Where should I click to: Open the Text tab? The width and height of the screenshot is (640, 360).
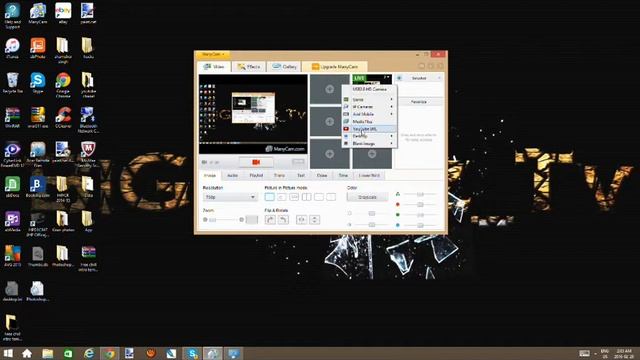(x=301, y=176)
